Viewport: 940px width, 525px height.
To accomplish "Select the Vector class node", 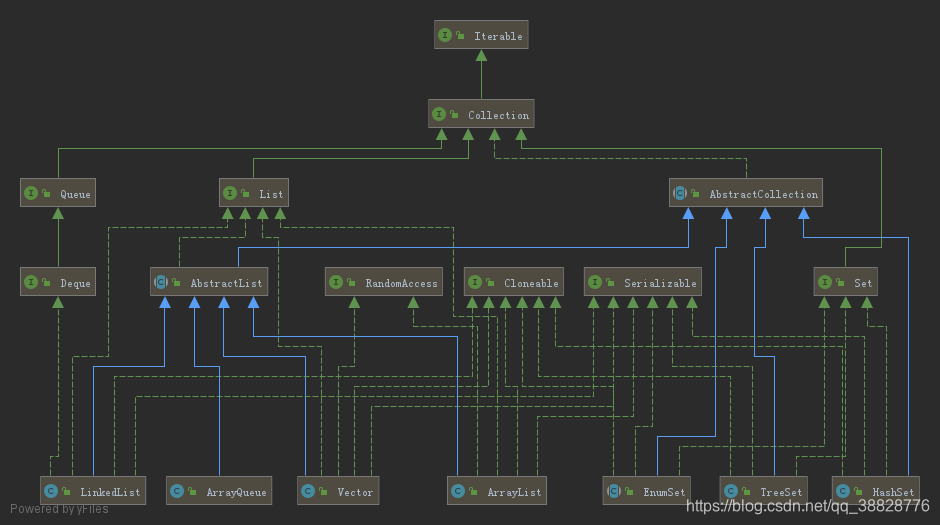I will [x=338, y=491].
